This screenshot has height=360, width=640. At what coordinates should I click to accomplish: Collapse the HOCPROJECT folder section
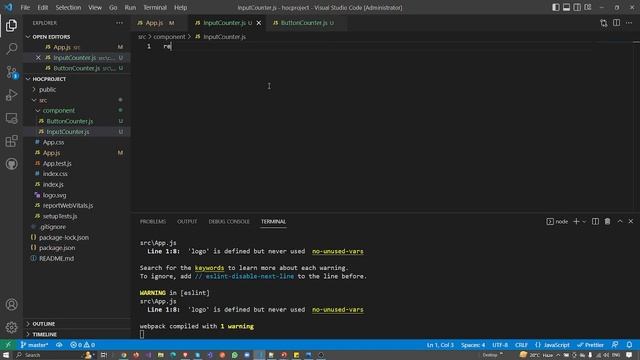77,79
